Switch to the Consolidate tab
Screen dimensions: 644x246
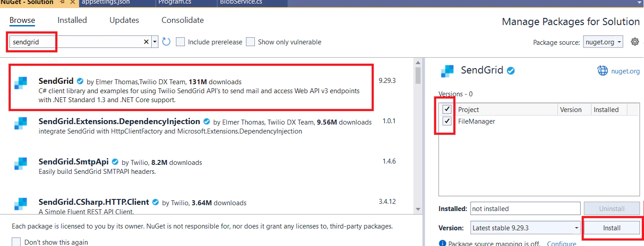[x=183, y=20]
